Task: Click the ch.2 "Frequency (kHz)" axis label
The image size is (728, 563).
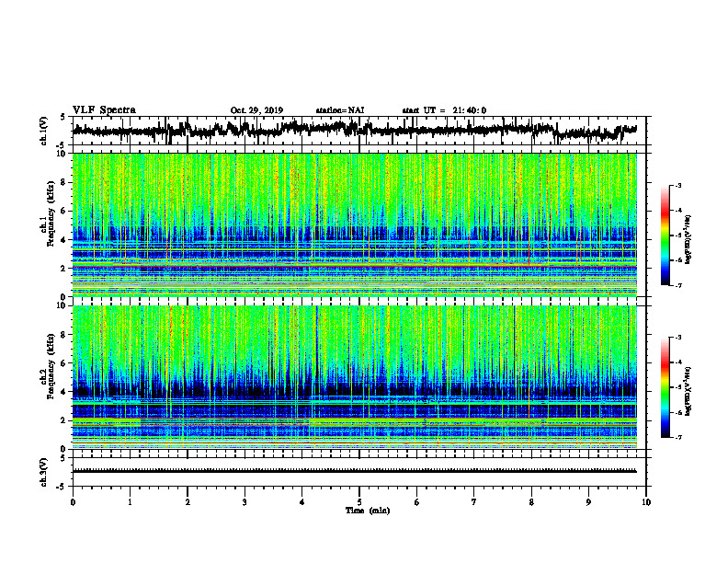Action: pyautogui.click(x=51, y=366)
